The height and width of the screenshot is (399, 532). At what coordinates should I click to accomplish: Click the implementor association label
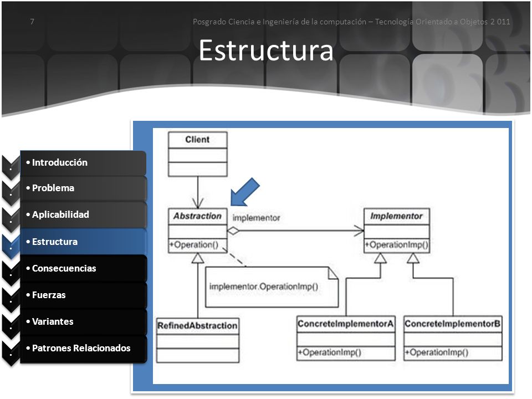point(256,218)
